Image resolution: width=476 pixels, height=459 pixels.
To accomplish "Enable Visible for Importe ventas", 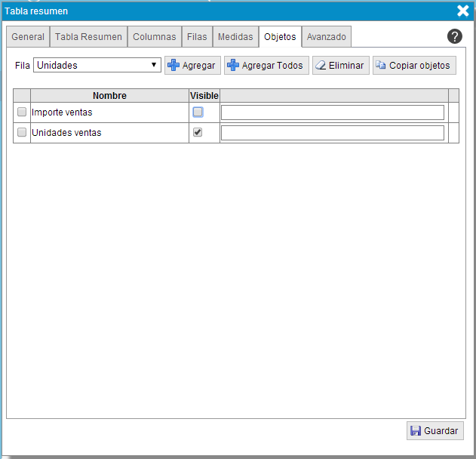I will [x=198, y=112].
